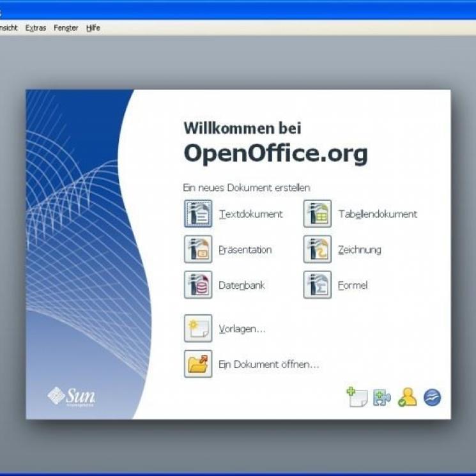Select the Datenbank label

pos(242,285)
